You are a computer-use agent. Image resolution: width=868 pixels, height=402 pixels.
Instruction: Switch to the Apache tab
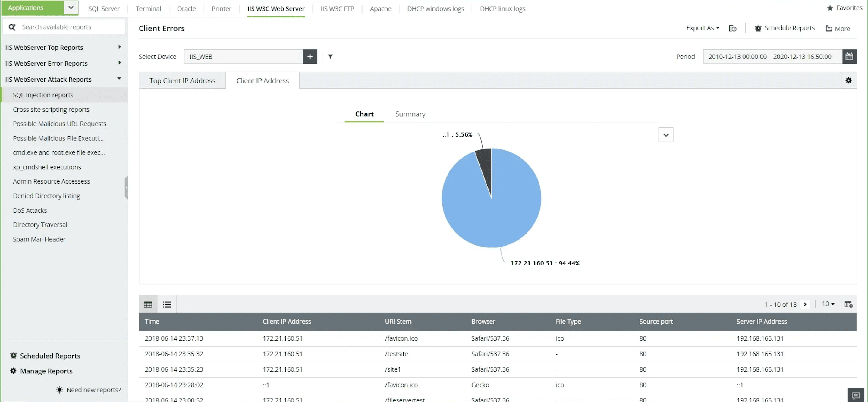pos(380,9)
